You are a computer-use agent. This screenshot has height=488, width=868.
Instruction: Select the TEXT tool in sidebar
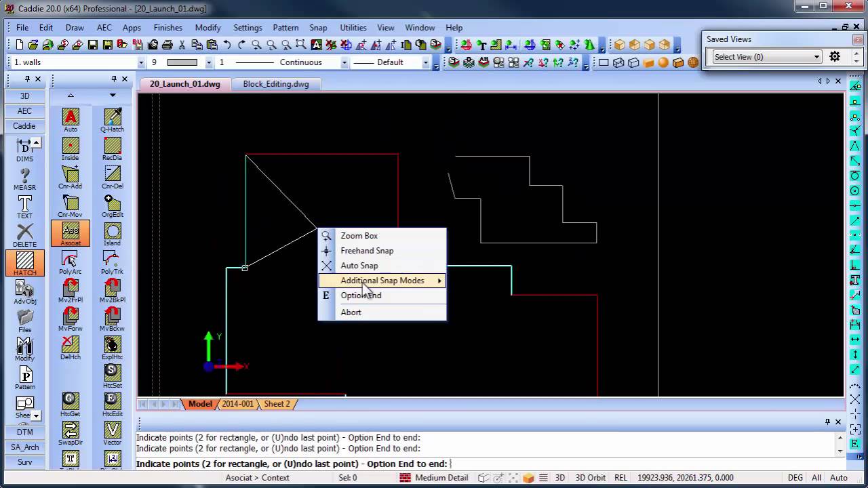click(24, 206)
